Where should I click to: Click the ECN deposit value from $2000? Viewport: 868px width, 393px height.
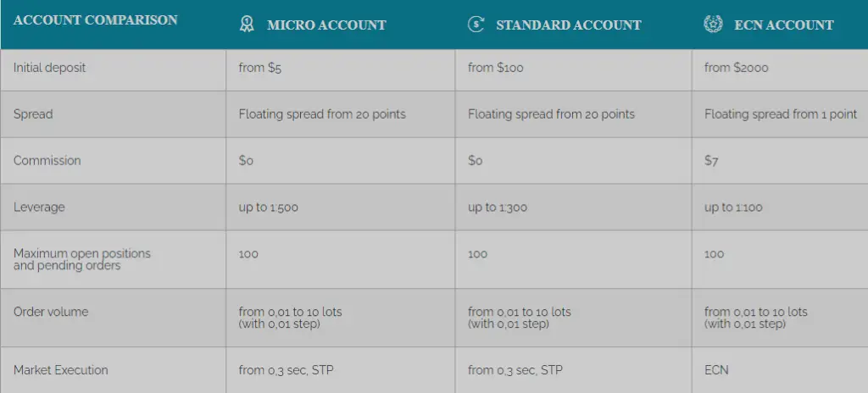(x=736, y=68)
